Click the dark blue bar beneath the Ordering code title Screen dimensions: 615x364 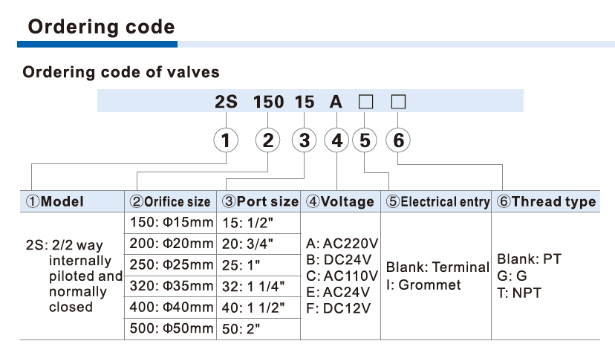[97, 45]
